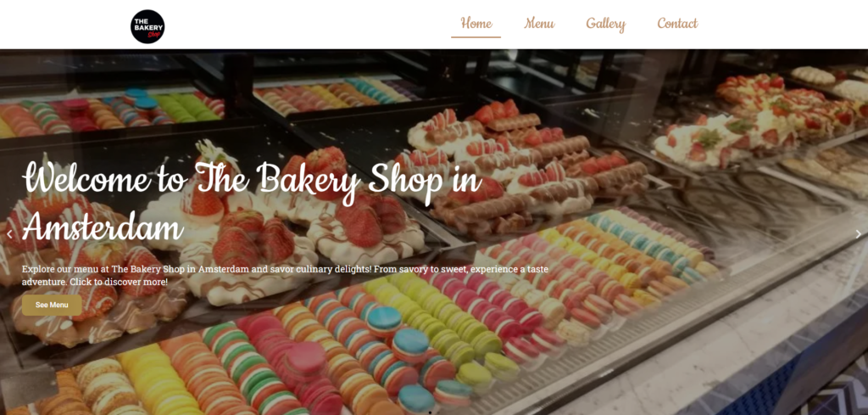Image resolution: width=868 pixels, height=415 pixels.
Task: Click the word "Welcome" in hero title
Action: [x=86, y=180]
